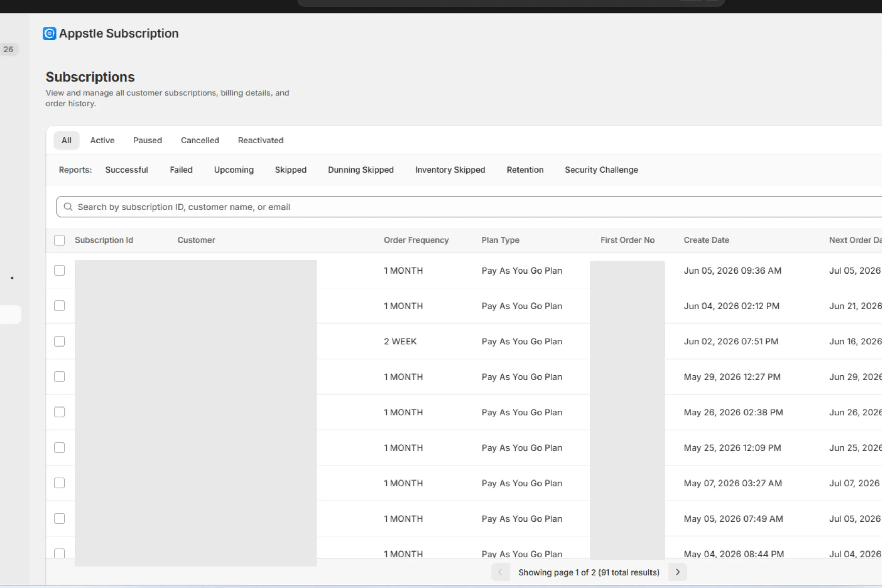Click 'Showing page 1 of 2' text
This screenshot has height=588, width=882.
click(x=556, y=572)
